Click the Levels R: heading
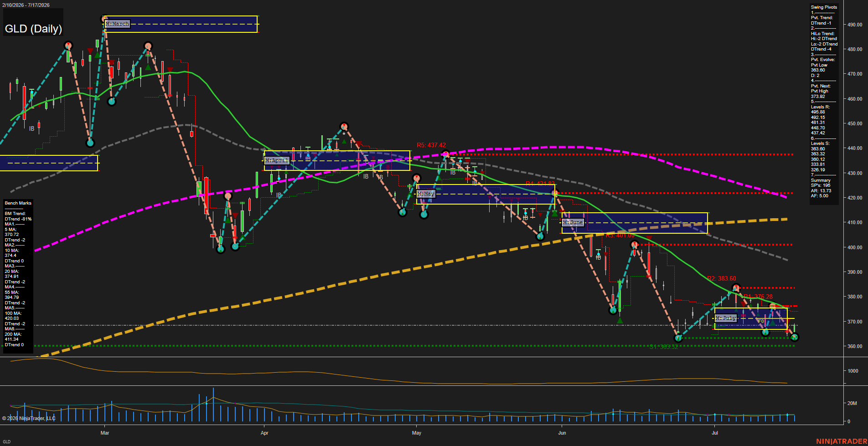 click(x=820, y=107)
